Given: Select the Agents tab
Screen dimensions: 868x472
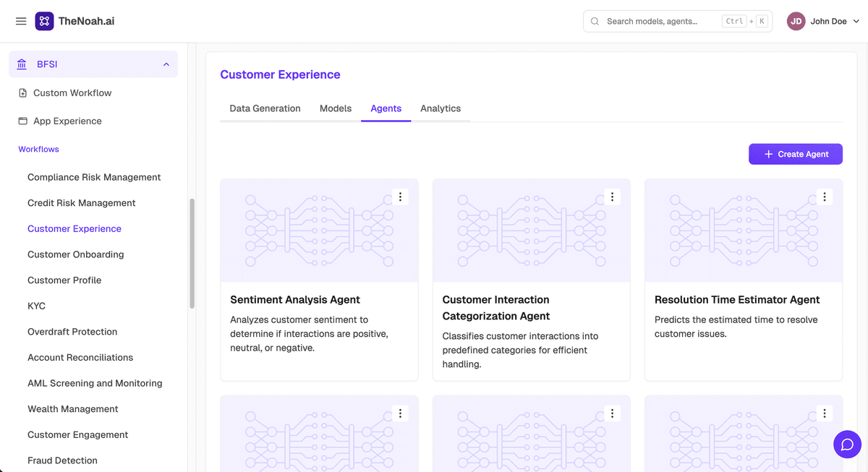Looking at the screenshot, I should 386,108.
